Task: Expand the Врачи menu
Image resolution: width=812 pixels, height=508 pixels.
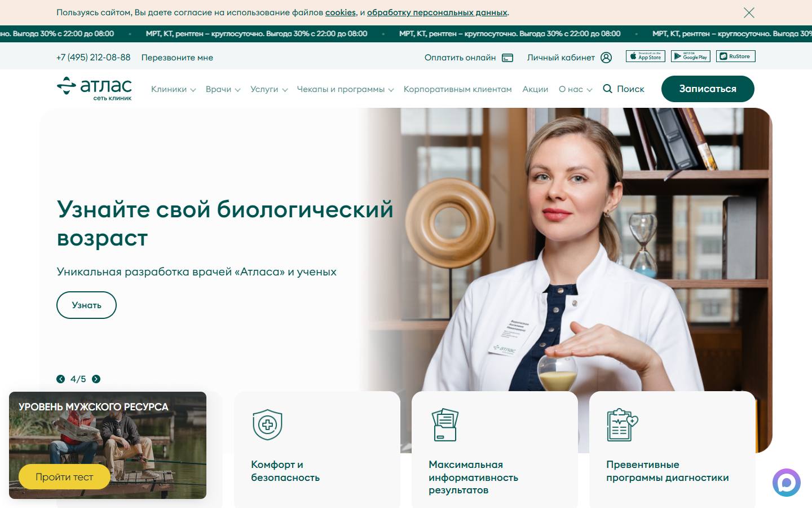Action: click(x=223, y=89)
